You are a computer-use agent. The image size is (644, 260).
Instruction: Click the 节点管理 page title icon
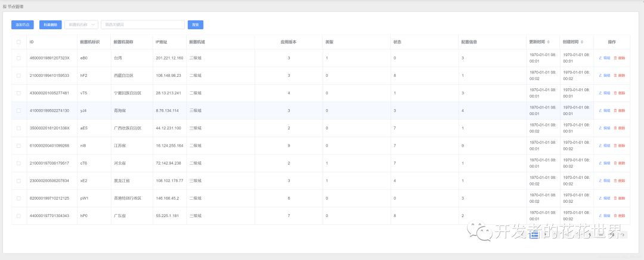(x=5, y=7)
